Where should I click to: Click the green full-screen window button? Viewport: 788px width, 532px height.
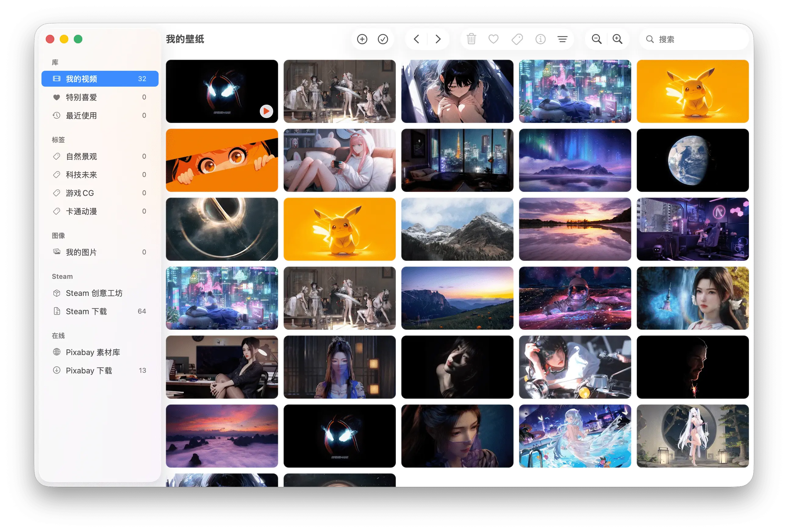pos(78,39)
